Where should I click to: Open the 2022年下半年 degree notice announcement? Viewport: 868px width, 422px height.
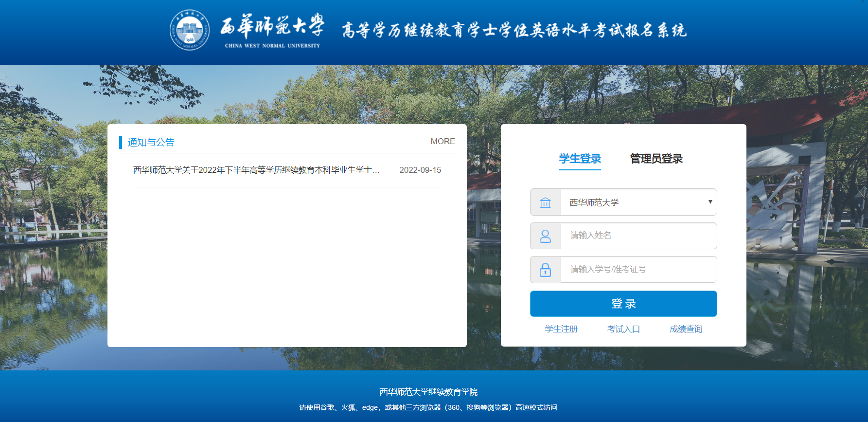click(x=256, y=170)
